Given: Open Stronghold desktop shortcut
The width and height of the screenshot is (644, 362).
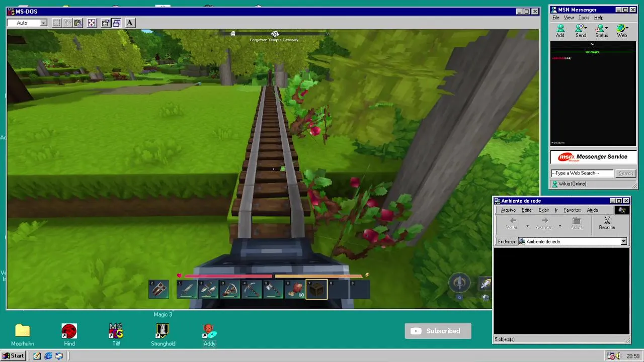Looking at the screenshot, I should click(x=163, y=335).
